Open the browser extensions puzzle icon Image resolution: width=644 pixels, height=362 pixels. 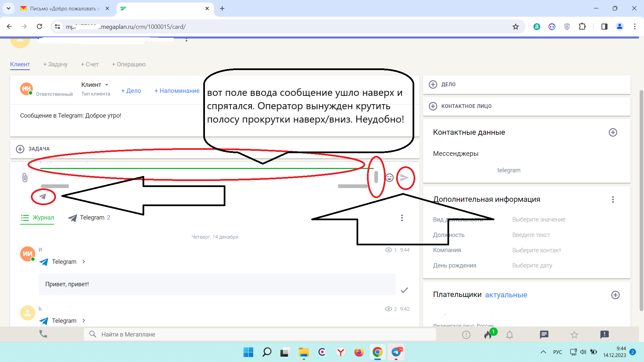coord(582,26)
